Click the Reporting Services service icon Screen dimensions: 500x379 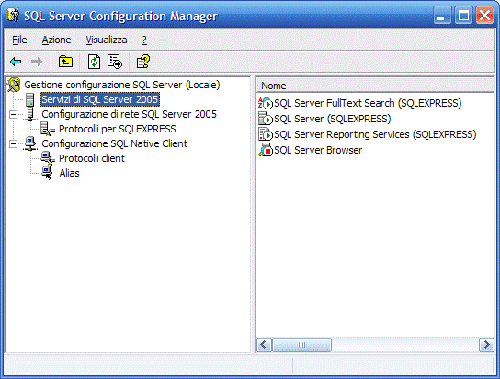265,134
